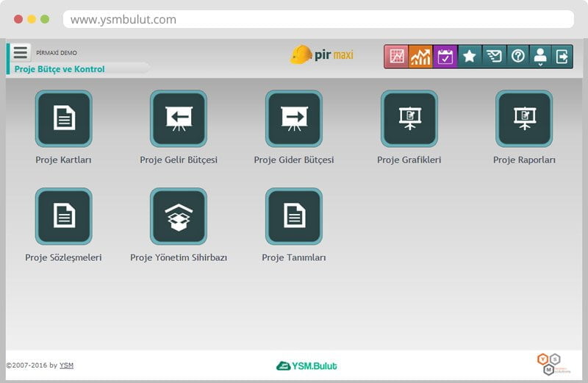The width and height of the screenshot is (588, 383).
Task: Open the Proje Tanımları module
Action: click(294, 217)
